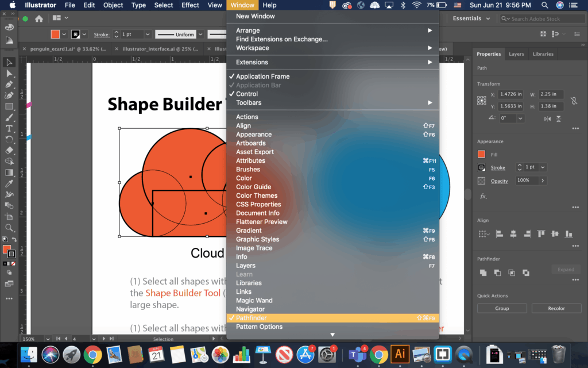Click Minus Front pathfinder icon
The width and height of the screenshot is (588, 368).
(x=497, y=273)
